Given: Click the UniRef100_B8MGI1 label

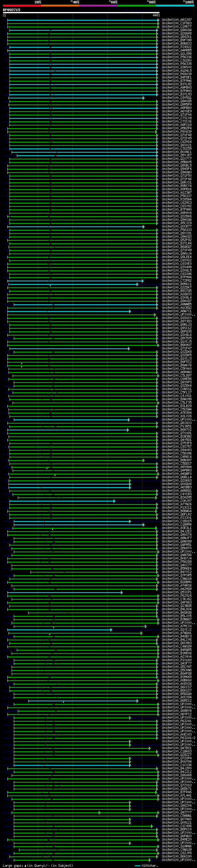Looking at the screenshot, I should point(177,284).
